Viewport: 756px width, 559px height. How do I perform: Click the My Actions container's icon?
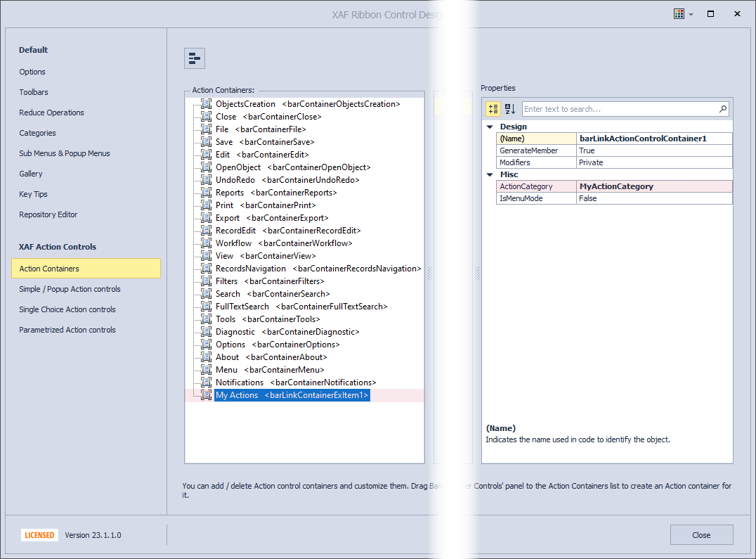[207, 395]
